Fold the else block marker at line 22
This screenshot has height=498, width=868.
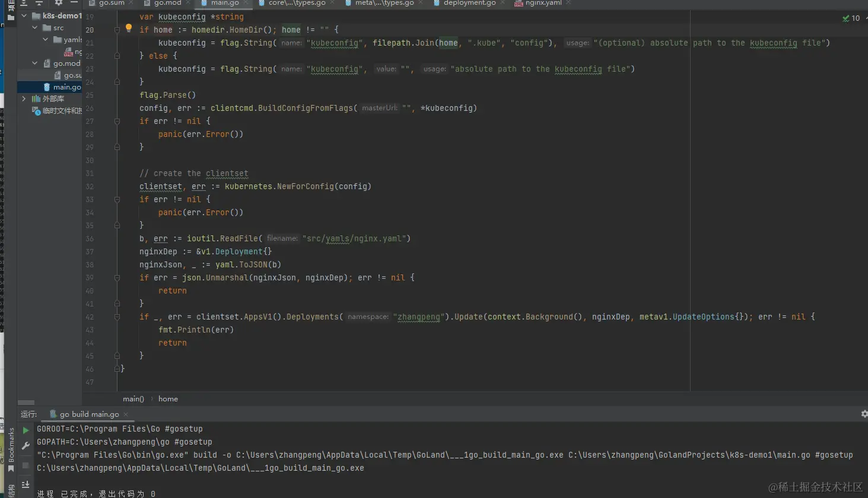click(x=117, y=56)
